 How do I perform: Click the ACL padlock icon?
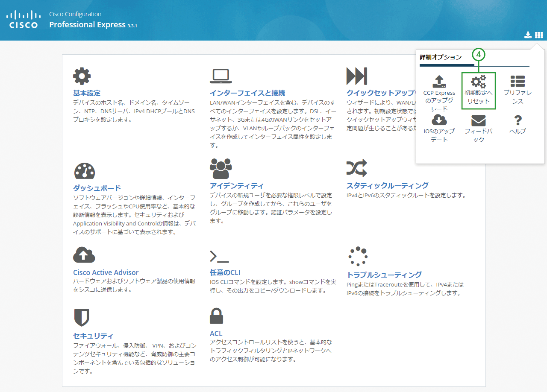pos(216,316)
